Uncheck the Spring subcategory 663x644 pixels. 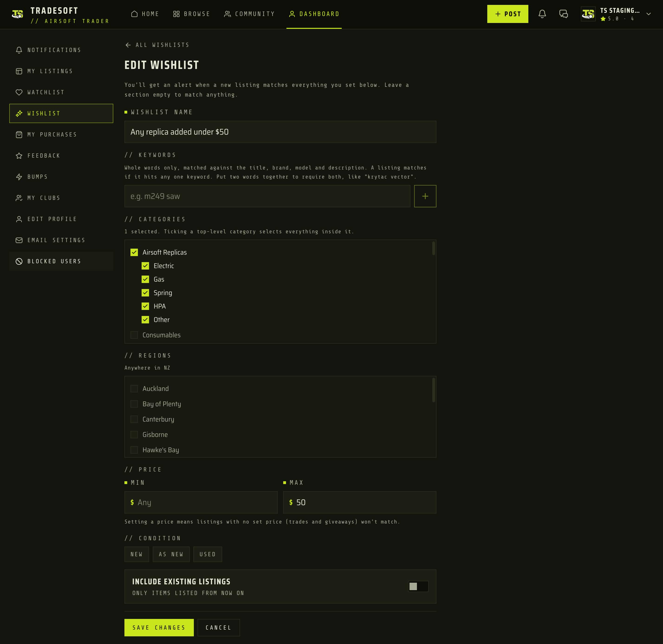click(146, 293)
